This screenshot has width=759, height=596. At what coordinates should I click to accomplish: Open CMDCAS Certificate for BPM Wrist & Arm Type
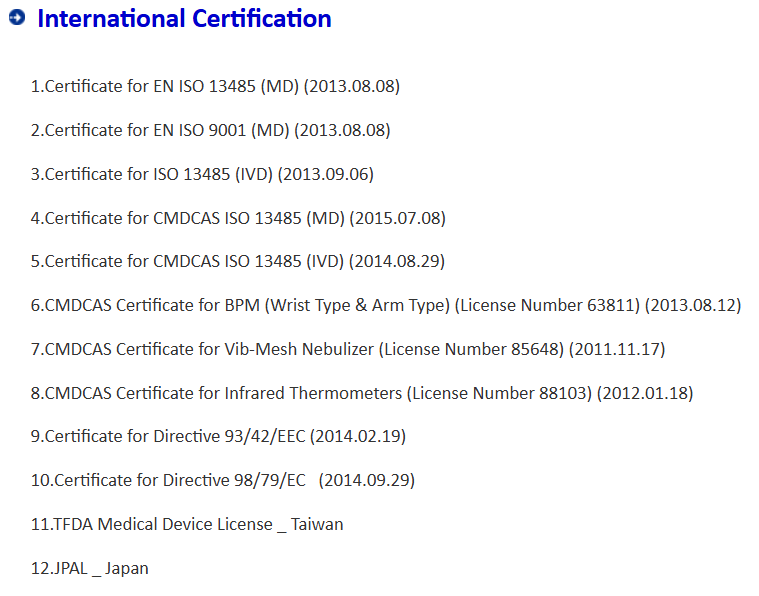pos(386,306)
